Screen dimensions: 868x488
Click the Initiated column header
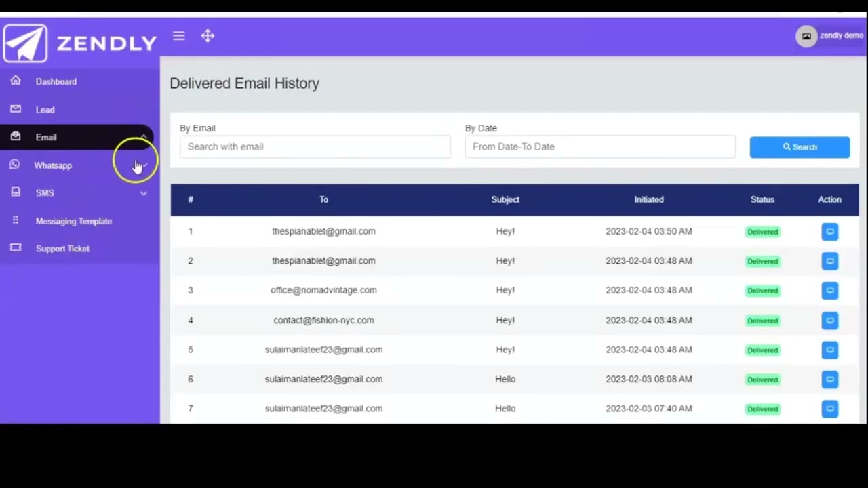[x=649, y=199]
